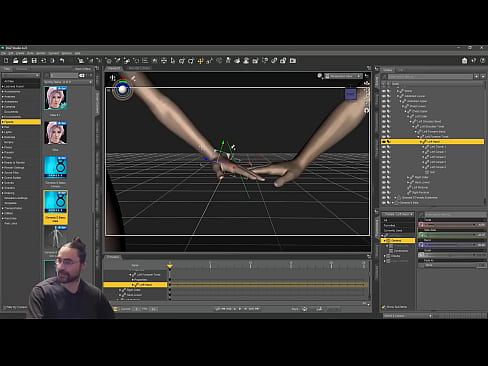Click the draw style sphere icon near Perspective View
Screen dimensions: 488x366
click(320, 76)
